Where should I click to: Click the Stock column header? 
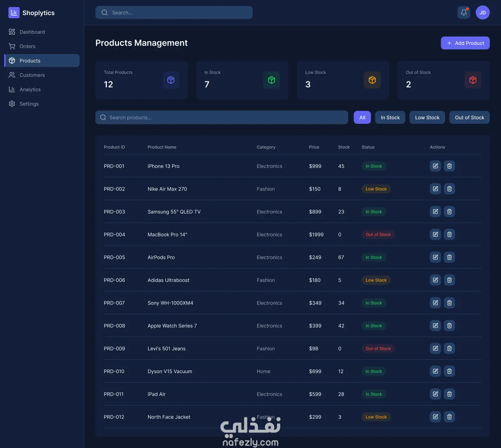pos(344,147)
